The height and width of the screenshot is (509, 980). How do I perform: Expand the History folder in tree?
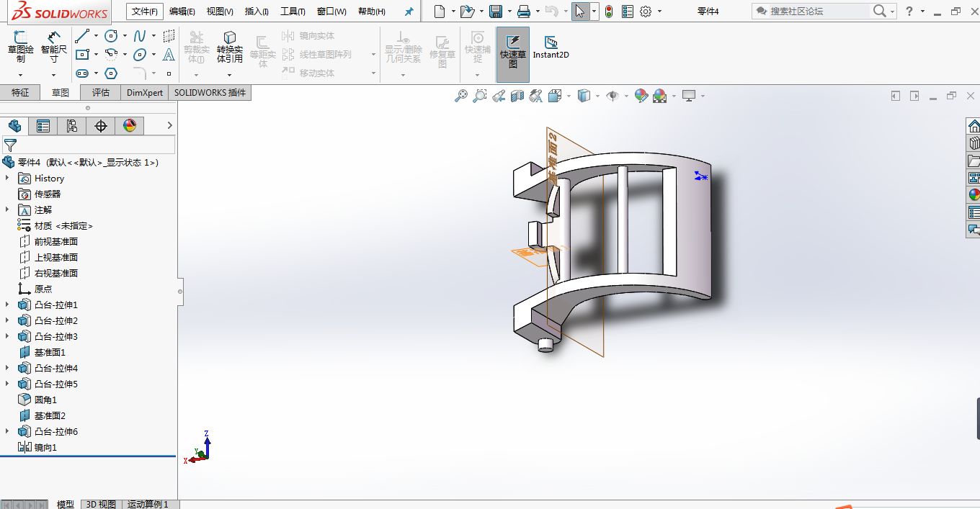tap(7, 178)
